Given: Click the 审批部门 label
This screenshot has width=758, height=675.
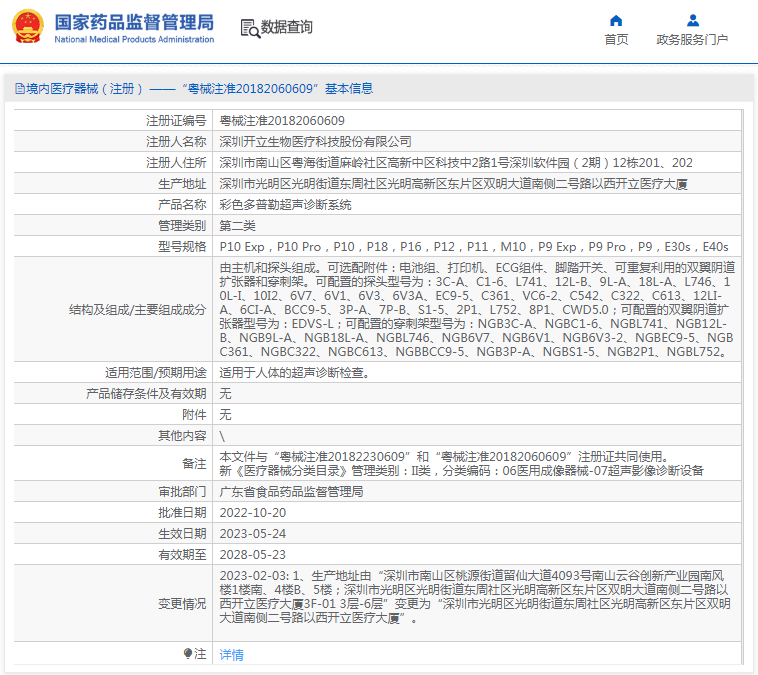Looking at the screenshot, I should (x=182, y=492).
